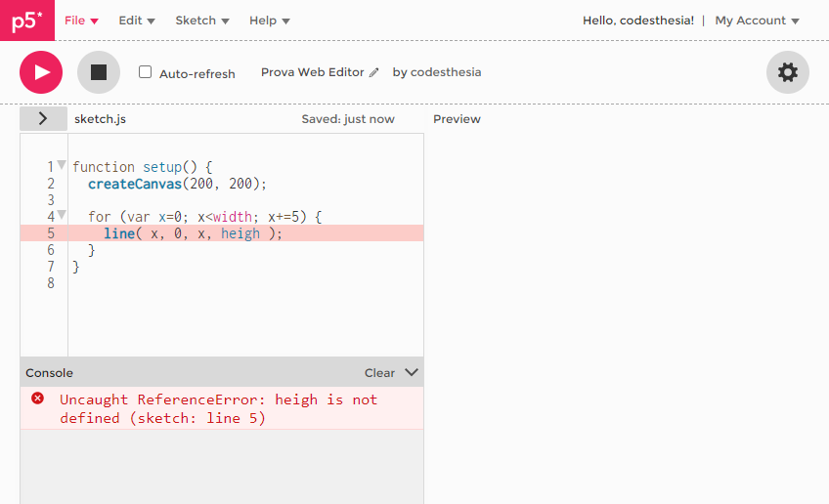Click the Saved: just now status
829x504 pixels.
pos(348,119)
